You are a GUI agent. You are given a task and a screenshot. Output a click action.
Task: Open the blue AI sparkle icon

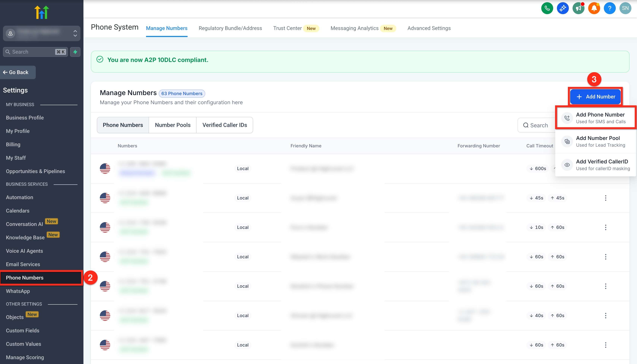coord(562,8)
